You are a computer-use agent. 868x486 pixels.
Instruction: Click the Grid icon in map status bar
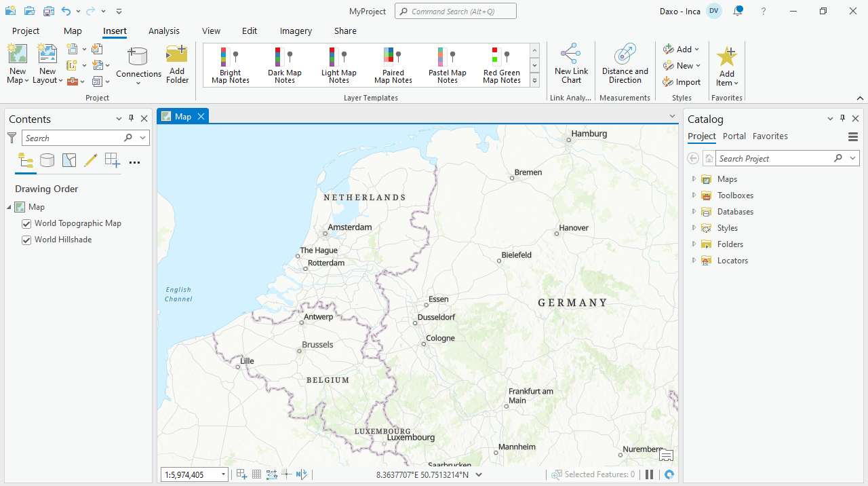[257, 474]
